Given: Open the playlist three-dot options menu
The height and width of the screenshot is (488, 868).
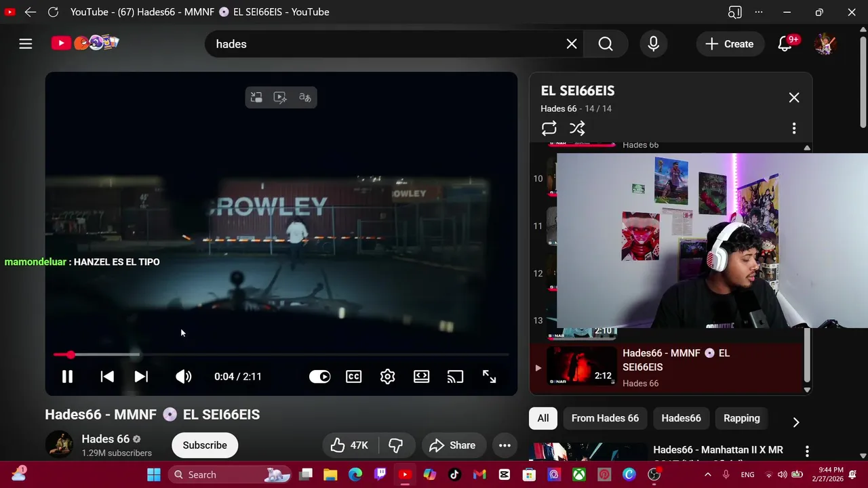Looking at the screenshot, I should (794, 128).
